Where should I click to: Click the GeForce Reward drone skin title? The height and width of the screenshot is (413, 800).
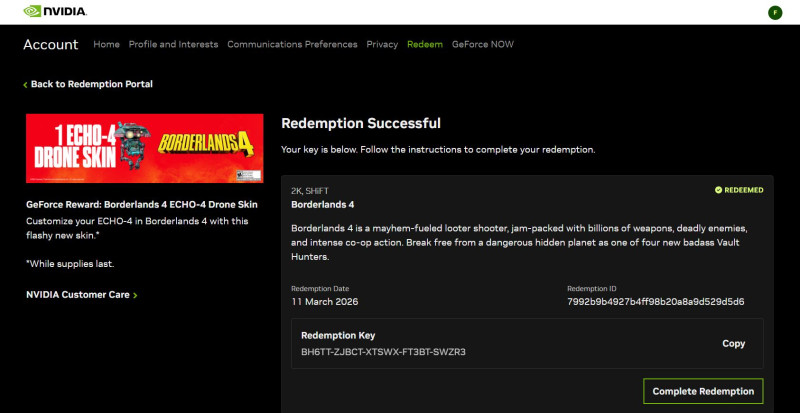[x=142, y=205]
